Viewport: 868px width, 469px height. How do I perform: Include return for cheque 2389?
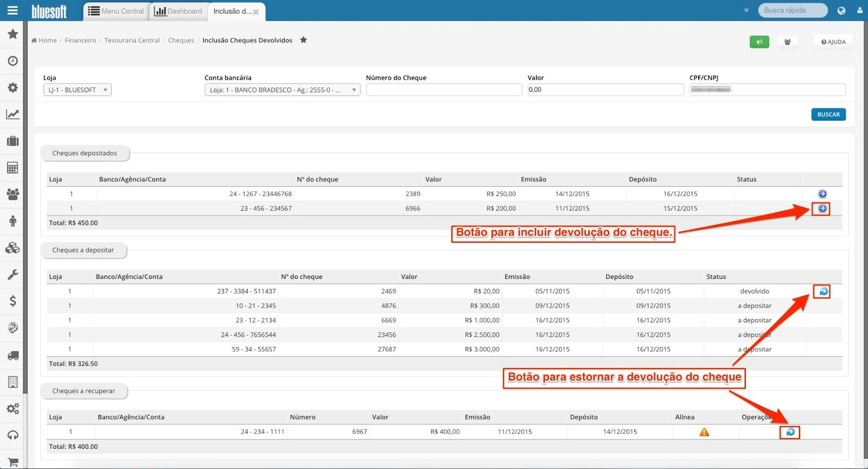pyautogui.click(x=822, y=194)
